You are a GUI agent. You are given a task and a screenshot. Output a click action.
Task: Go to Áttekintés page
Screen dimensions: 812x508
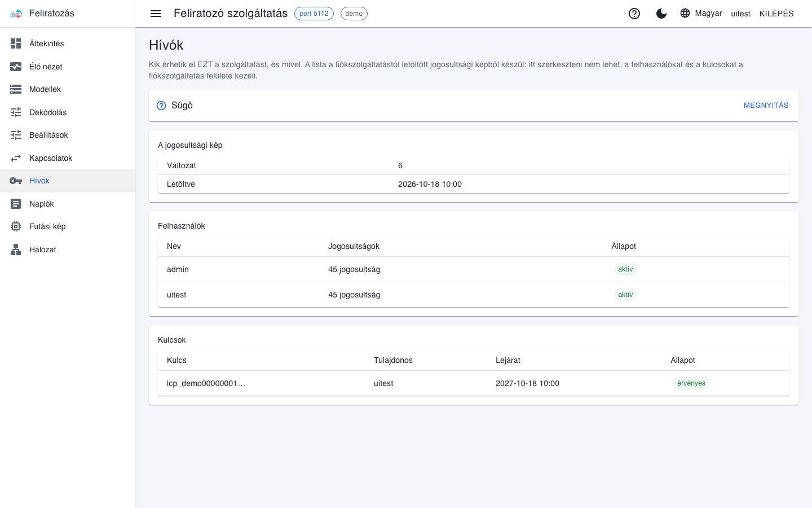[x=68, y=43]
